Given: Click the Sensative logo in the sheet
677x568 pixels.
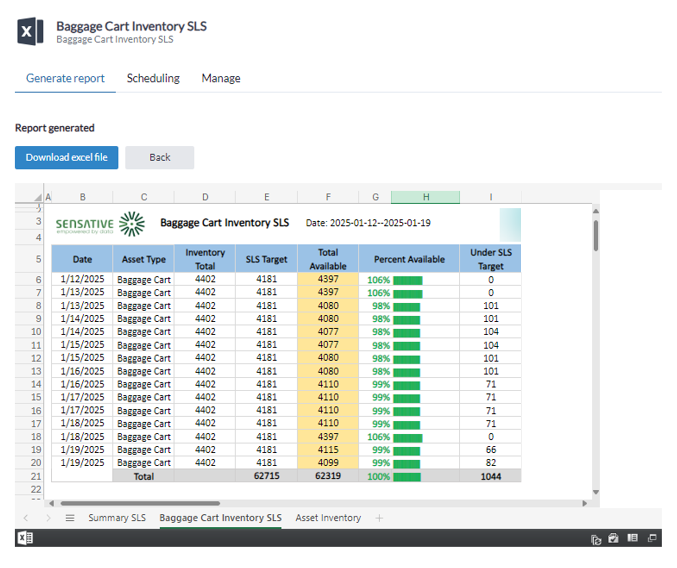Looking at the screenshot, I should click(x=100, y=224).
